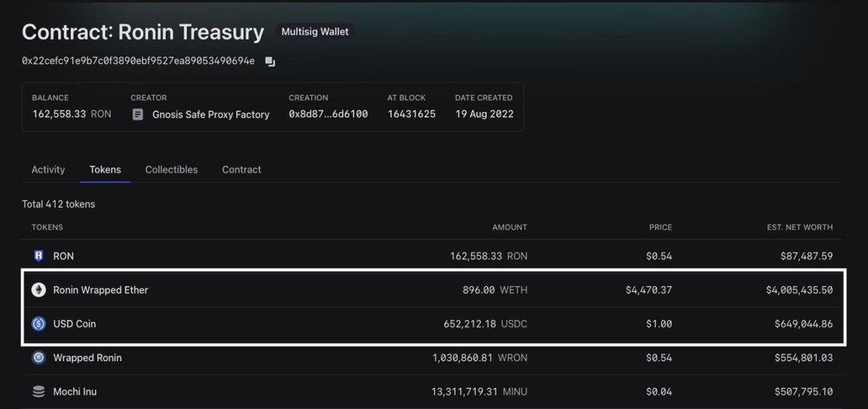This screenshot has height=409, width=868.
Task: Open the Contract tab
Action: (241, 170)
